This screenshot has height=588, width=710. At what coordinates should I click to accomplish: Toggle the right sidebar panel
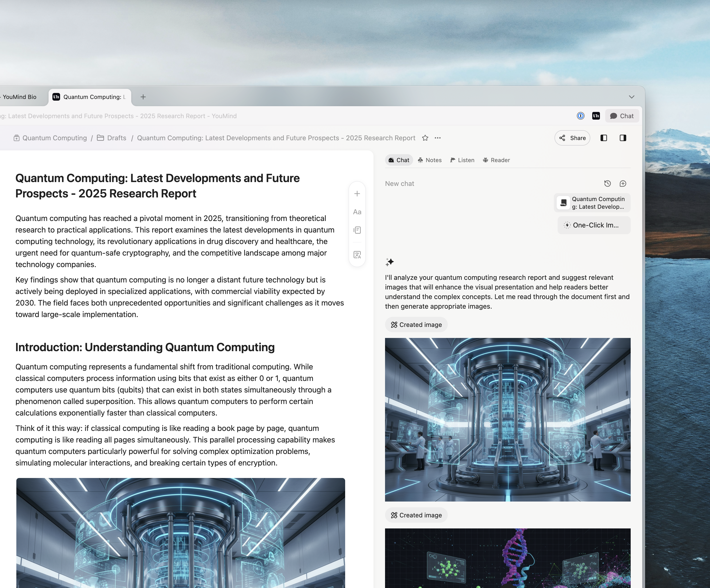pos(623,138)
